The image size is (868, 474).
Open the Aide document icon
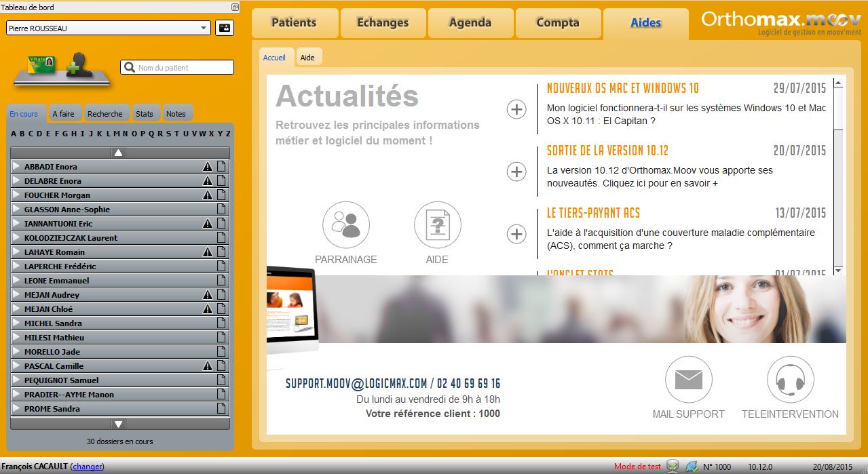pos(438,225)
